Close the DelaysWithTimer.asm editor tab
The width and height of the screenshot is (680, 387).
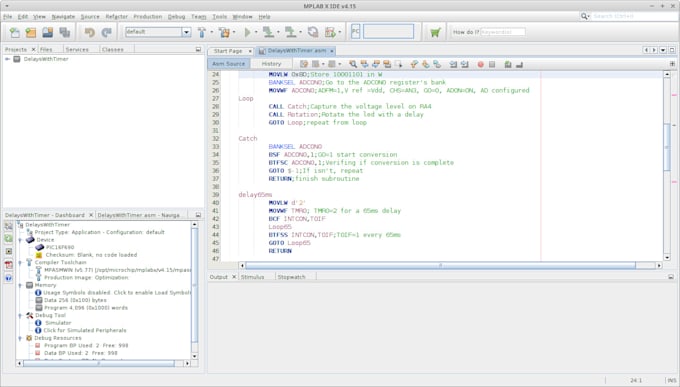[332, 51]
